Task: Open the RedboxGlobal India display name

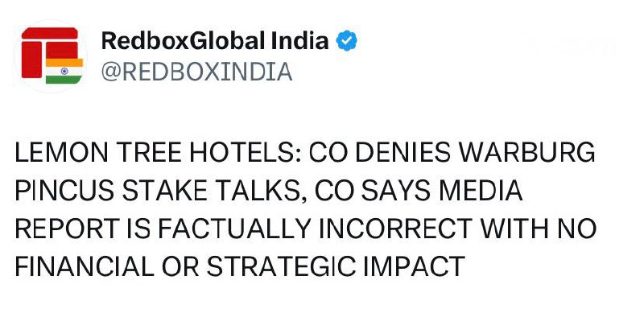Action: click(215, 41)
